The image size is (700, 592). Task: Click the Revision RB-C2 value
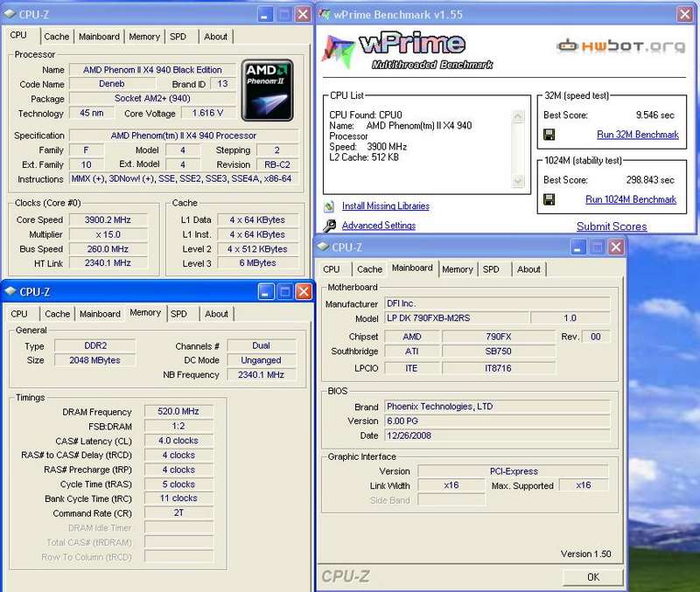point(277,165)
